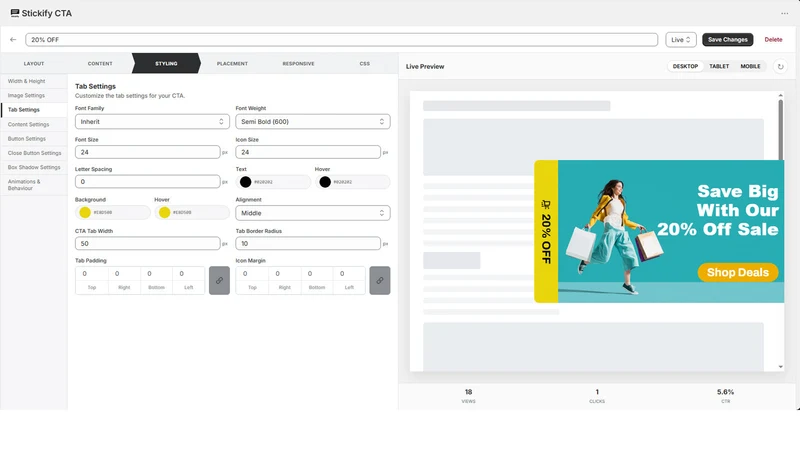Click the Stickify CTA app logo icon
800x450 pixels.
coord(15,13)
